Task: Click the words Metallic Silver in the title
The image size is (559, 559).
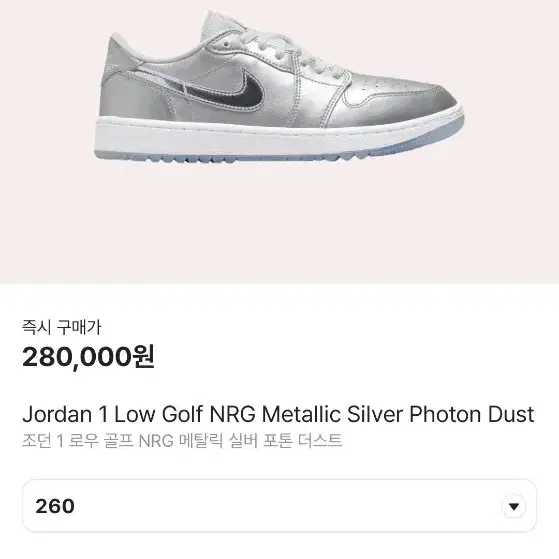Action: point(333,414)
